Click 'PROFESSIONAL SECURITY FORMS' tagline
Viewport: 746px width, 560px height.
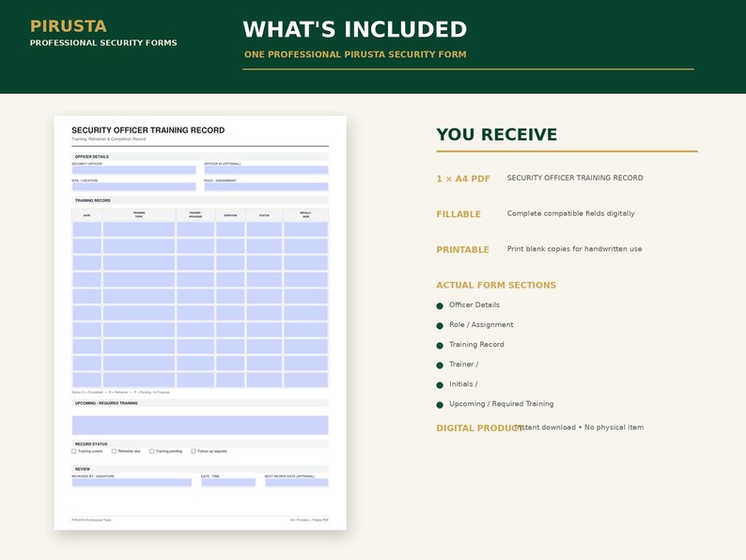(103, 43)
